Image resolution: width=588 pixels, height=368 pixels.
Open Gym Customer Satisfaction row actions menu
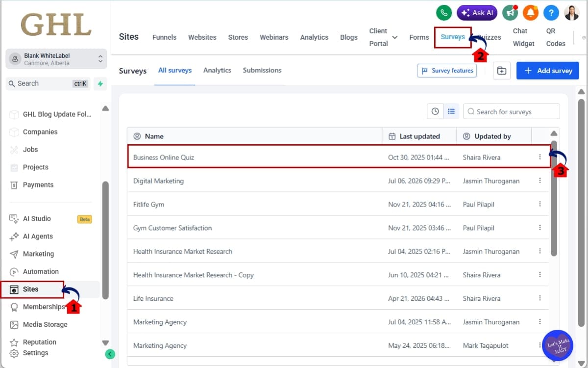coord(540,228)
